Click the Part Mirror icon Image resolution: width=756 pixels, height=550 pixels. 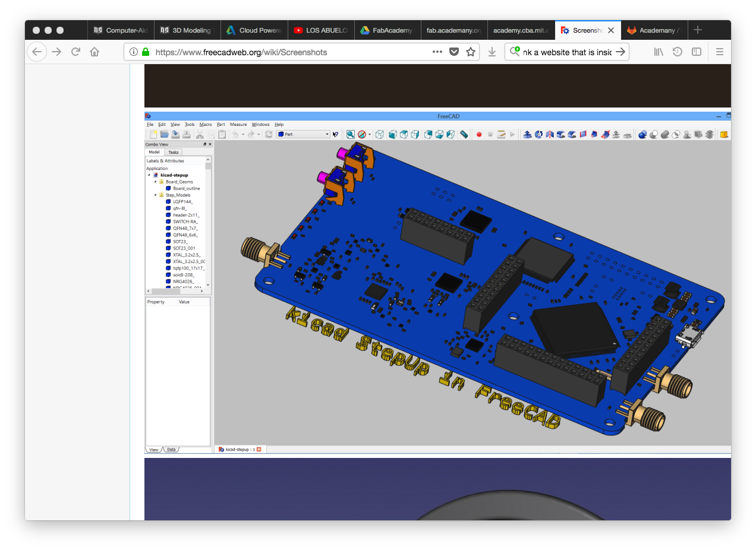tap(550, 135)
